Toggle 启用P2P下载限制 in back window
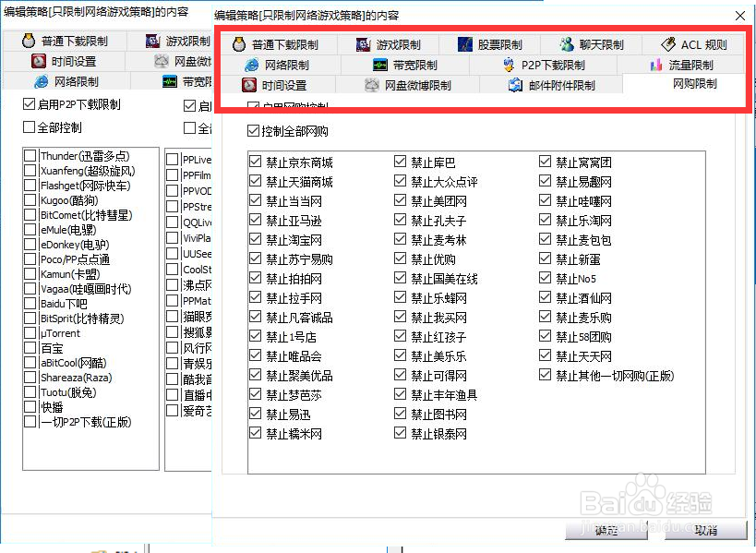Screen dimensions: 756x553 [29, 103]
